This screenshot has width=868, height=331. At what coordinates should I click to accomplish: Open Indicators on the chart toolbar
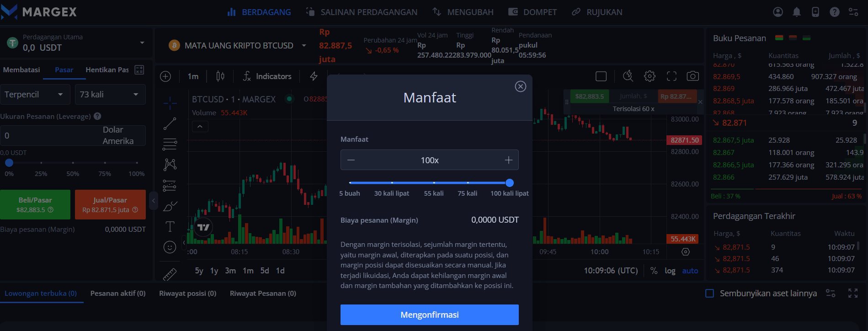[x=267, y=76]
